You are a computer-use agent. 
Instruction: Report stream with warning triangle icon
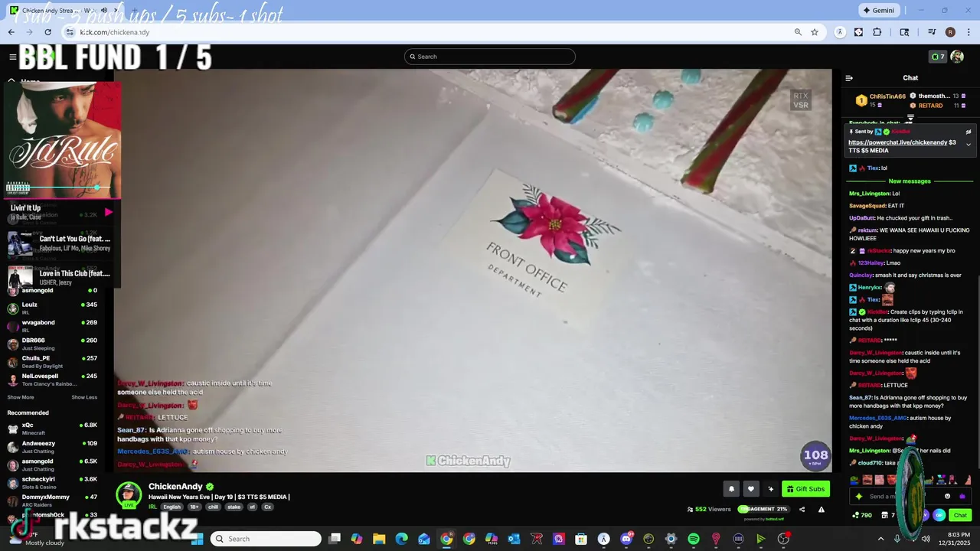822,510
